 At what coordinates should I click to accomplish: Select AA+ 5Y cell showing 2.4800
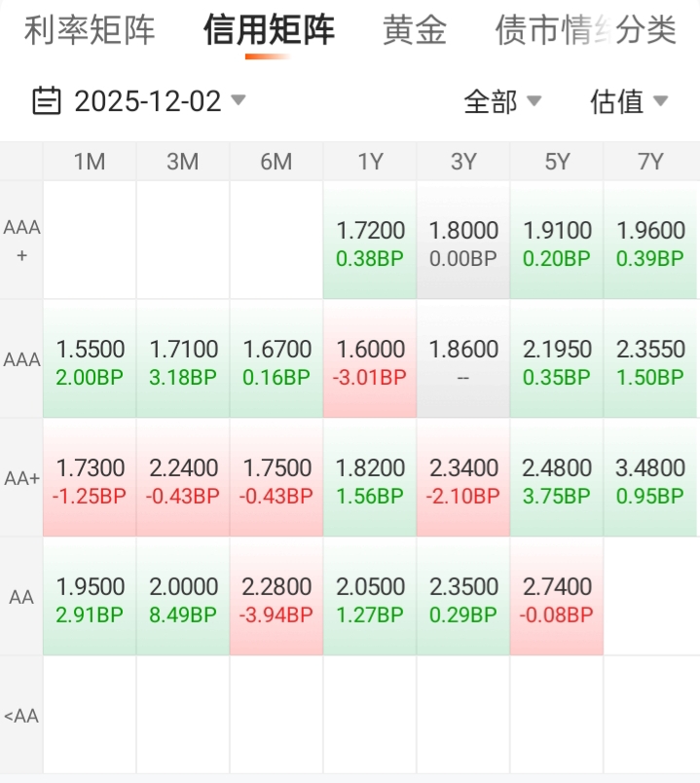pyautogui.click(x=557, y=479)
